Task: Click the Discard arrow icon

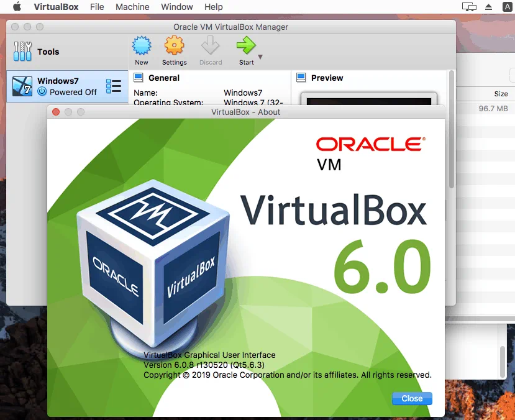Action: coord(211,46)
